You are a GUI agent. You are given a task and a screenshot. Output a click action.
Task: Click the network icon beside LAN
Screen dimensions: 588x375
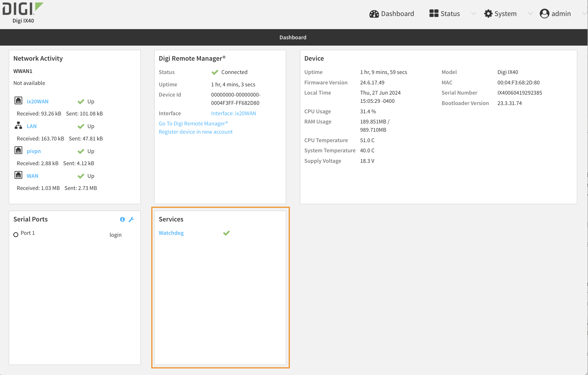pos(18,126)
